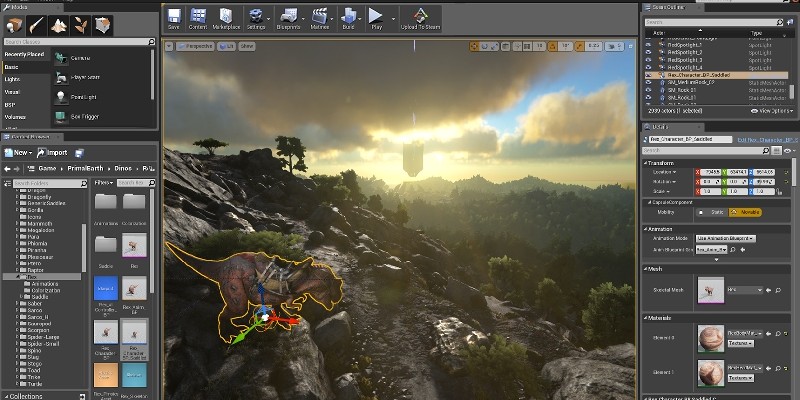Open the Matinee toolbar button
Image resolution: width=800 pixels, height=400 pixels.
pos(319,19)
